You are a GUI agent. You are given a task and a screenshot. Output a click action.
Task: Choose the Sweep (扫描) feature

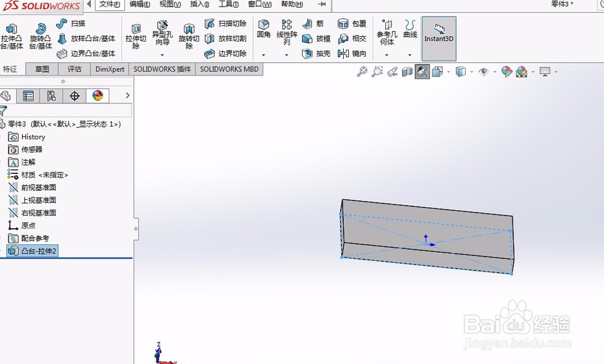click(x=71, y=24)
